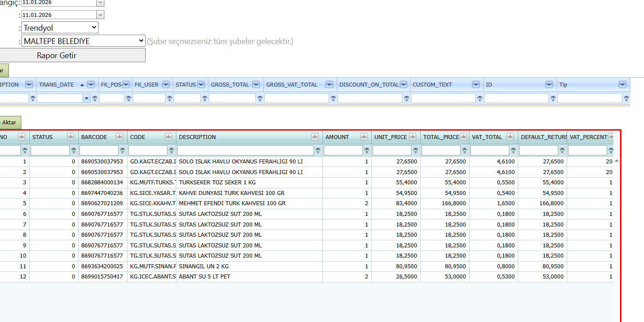Click filter text box under BARCODE header
Viewport: 644px width, 322px height.
pyautogui.click(x=99, y=151)
